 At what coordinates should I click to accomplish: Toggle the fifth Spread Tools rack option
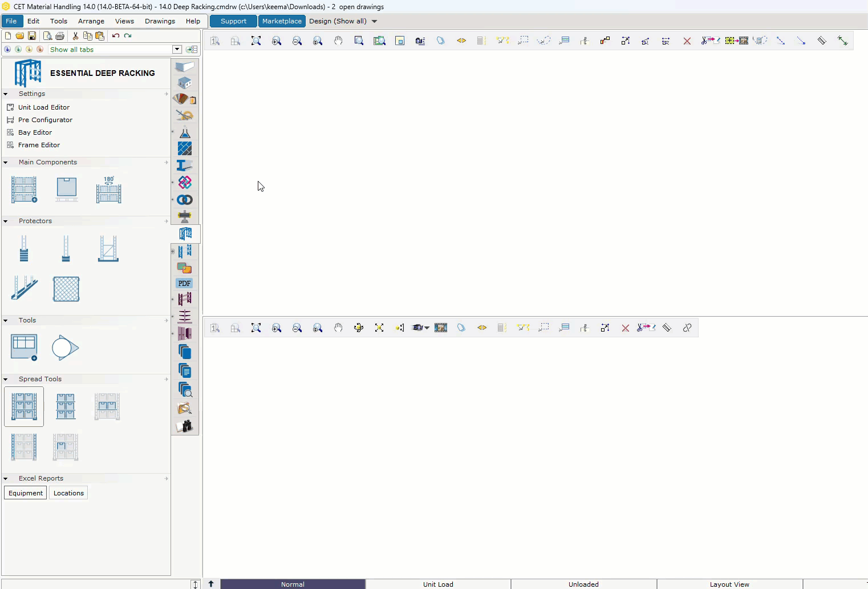tap(66, 447)
